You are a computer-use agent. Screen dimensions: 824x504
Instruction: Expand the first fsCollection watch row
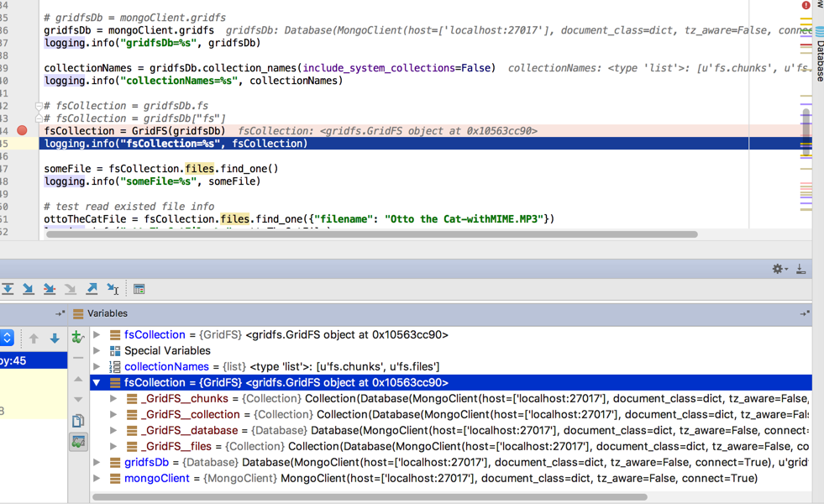(97, 335)
